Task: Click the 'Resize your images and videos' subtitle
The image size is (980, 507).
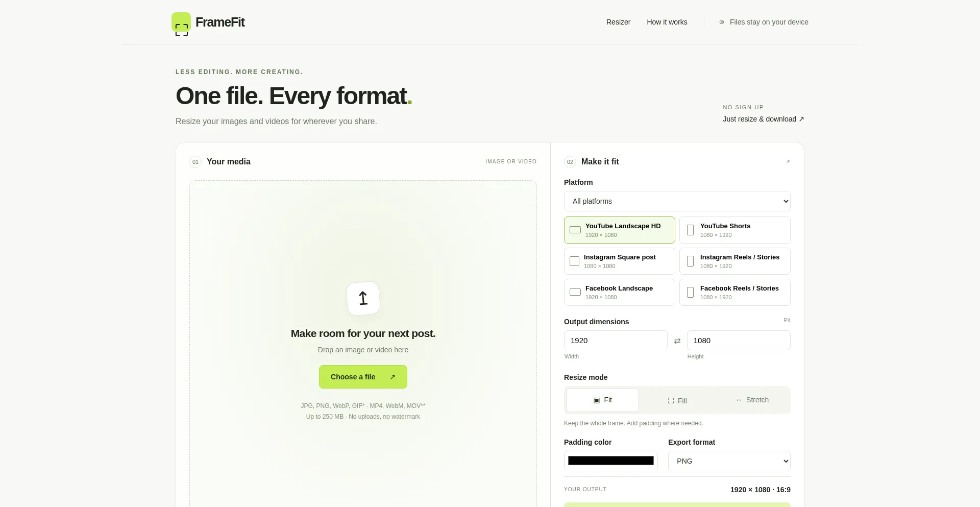Action: 276,122
